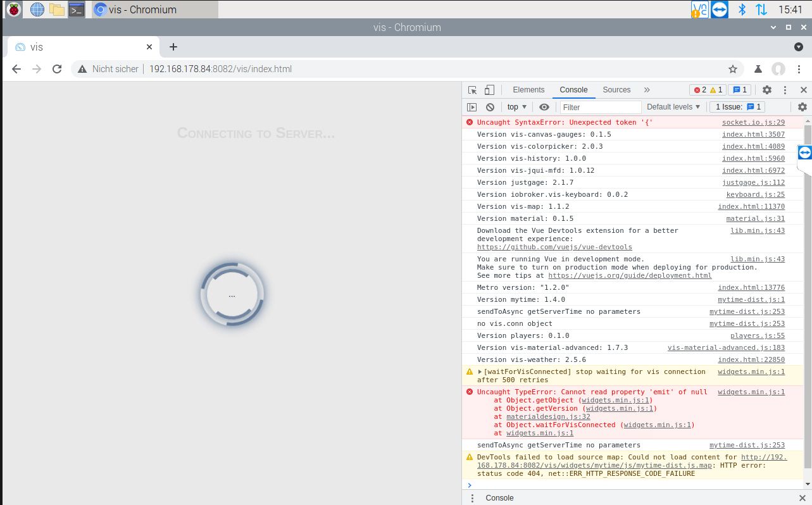Screen dimensions: 812x505
Task: Expand the waitForVisConnected warning message
Action: pos(480,372)
